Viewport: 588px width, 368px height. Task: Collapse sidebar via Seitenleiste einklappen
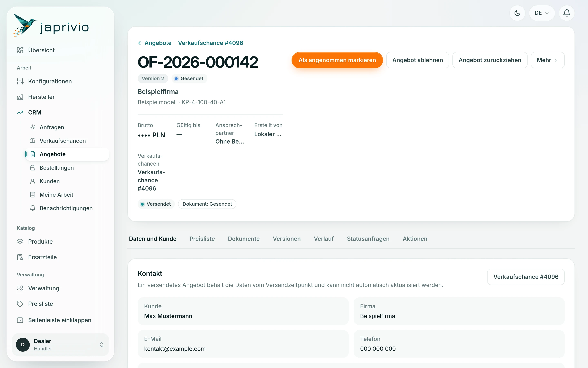[x=60, y=320]
